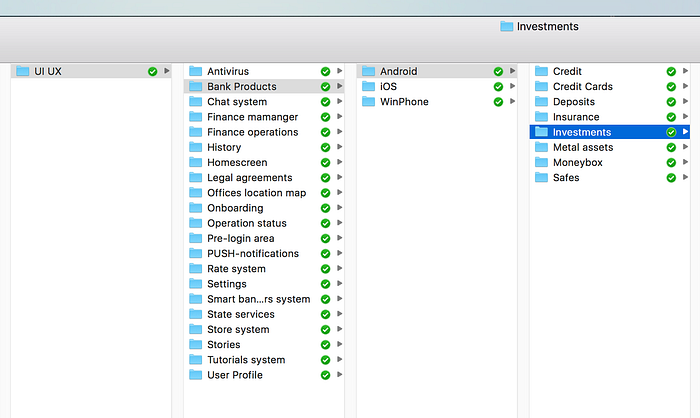Screen dimensions: 700x418
Task: Select the Finance mamanger folder
Action: point(264,117)
